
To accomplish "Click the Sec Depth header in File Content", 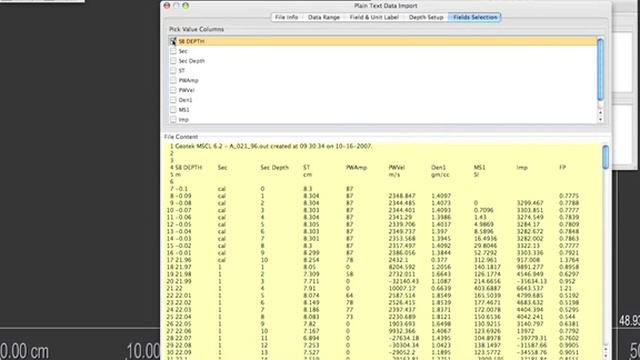I will coord(275,168).
